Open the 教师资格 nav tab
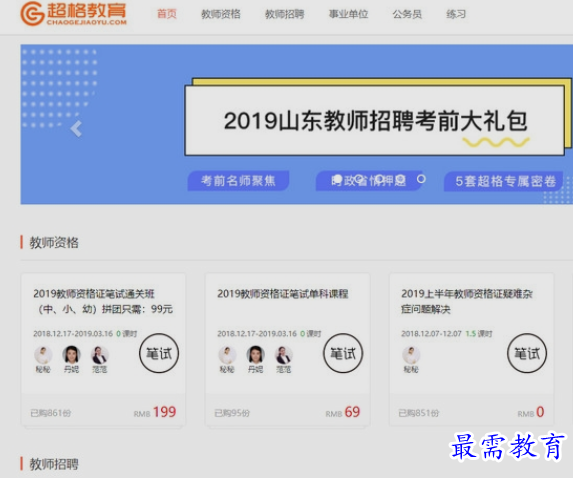Image resolution: width=573 pixels, height=478 pixels. 221,14
